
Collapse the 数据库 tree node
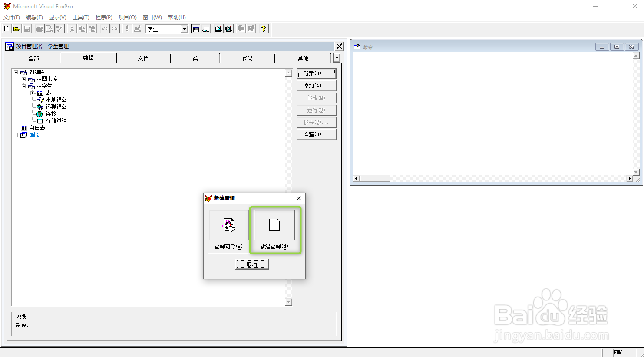16,72
